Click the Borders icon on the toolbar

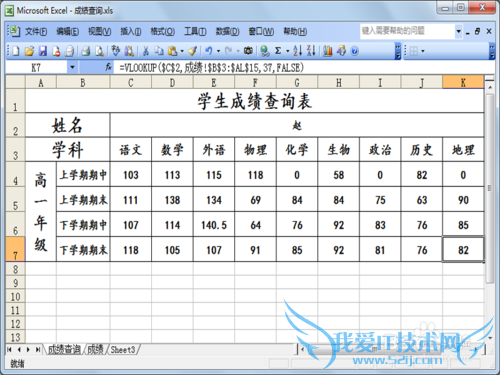click(x=414, y=51)
